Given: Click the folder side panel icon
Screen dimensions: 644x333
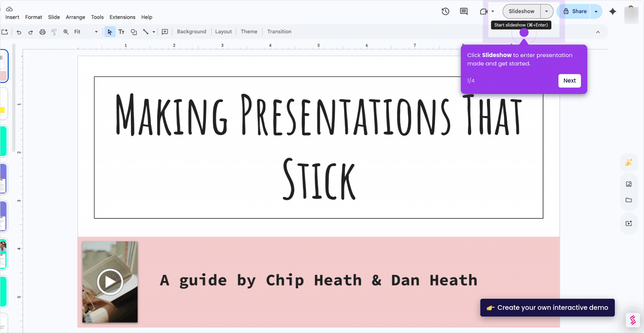Looking at the screenshot, I should point(629,200).
